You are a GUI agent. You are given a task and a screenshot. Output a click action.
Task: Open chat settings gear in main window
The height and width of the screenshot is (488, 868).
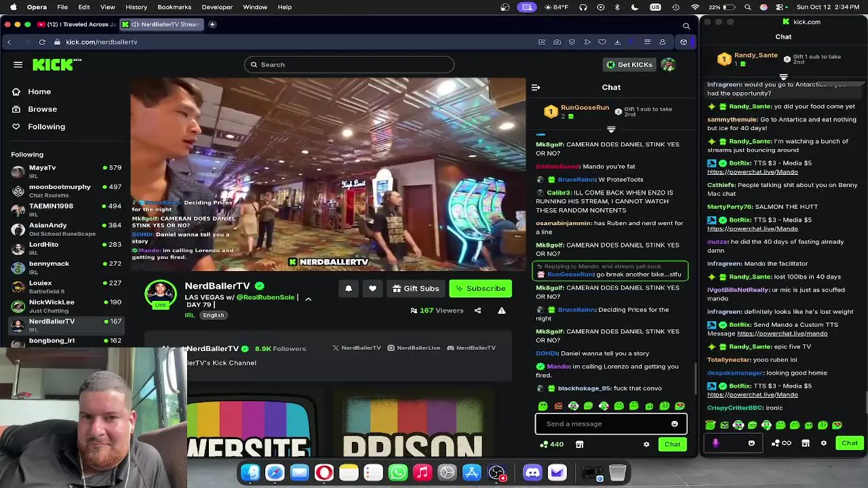[646, 445]
